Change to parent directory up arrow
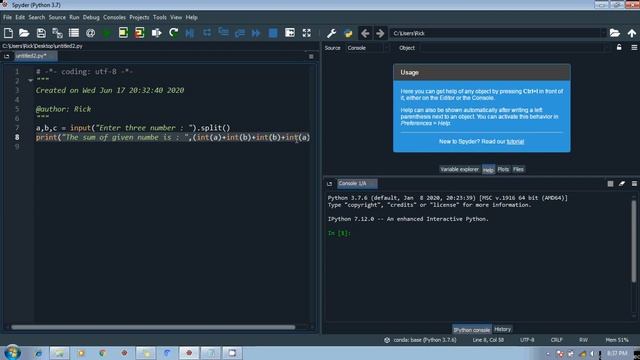The height and width of the screenshot is (360, 640). 632,33
